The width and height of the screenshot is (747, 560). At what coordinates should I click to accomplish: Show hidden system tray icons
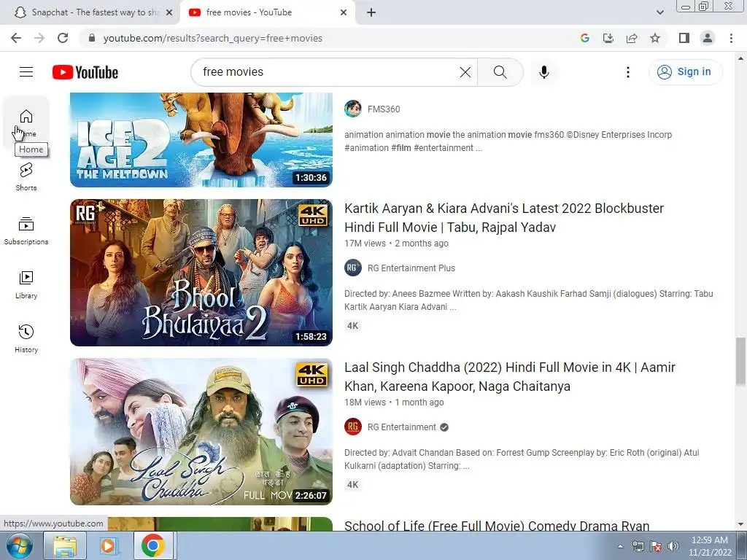620,546
